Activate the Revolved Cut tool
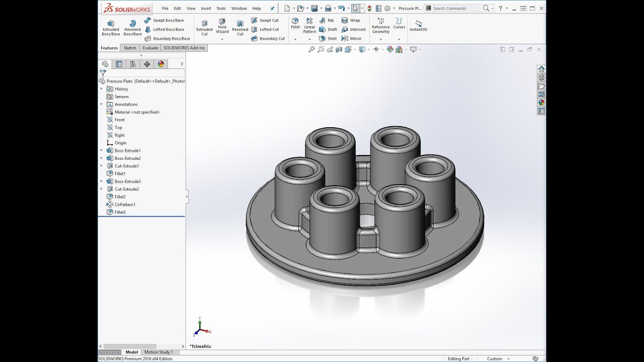Viewport: 644px width, 362px height. (240, 28)
